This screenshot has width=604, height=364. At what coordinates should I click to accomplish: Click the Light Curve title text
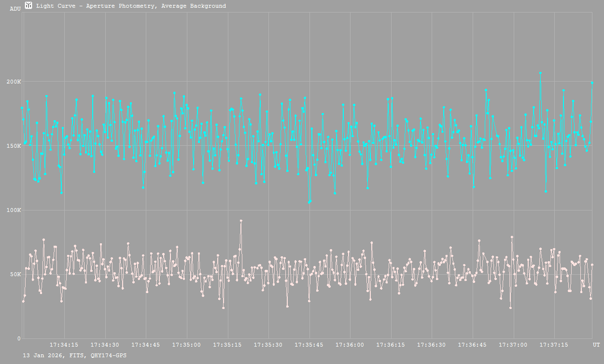(131, 6)
